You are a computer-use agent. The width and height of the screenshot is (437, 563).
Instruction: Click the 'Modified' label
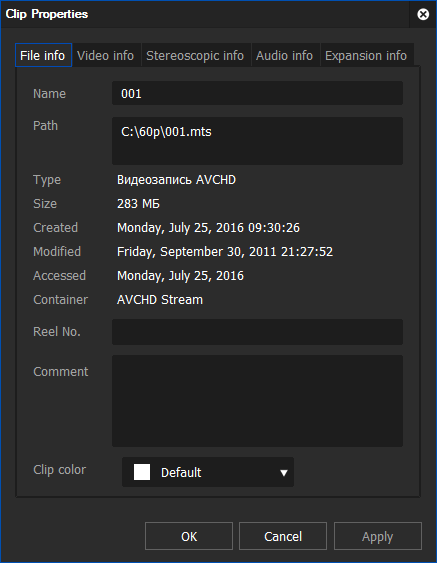coord(57,252)
